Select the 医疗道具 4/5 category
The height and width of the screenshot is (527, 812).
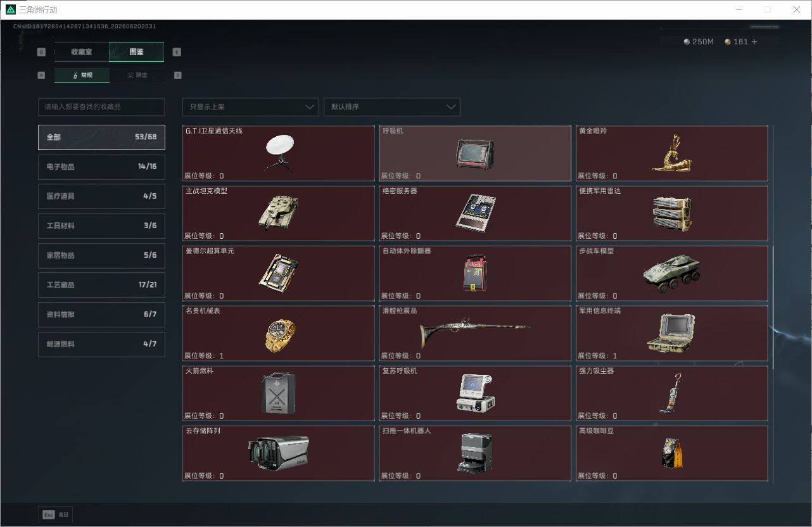pyautogui.click(x=101, y=196)
